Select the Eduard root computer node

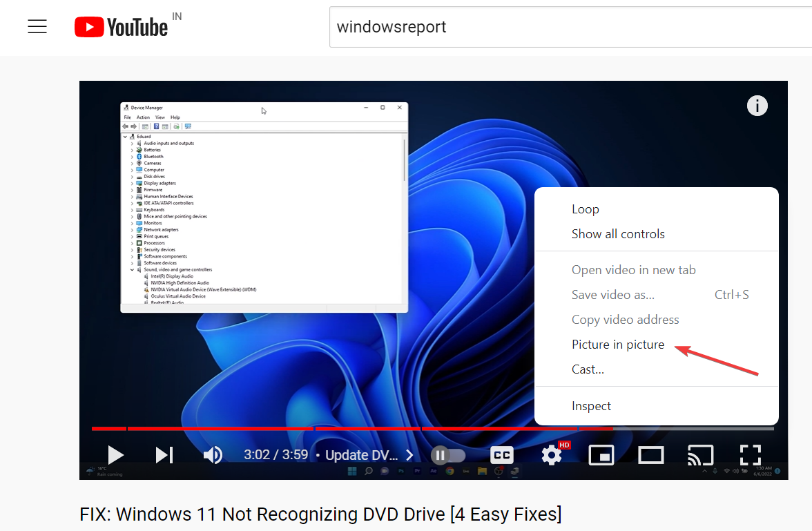click(144, 137)
